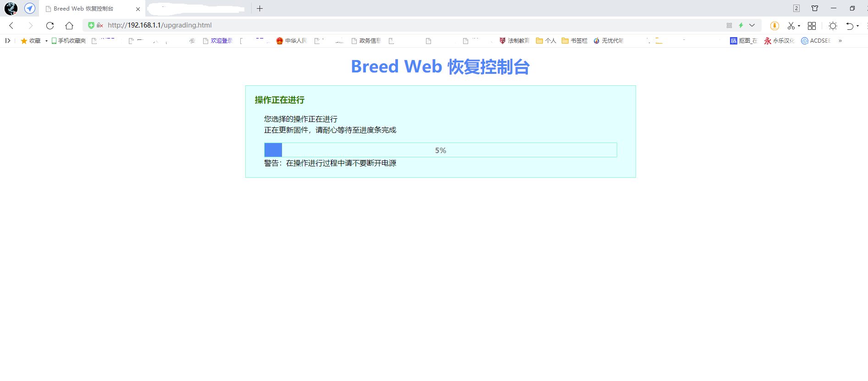Open a new tab with plus button
Screen dimensions: 868x381
pyautogui.click(x=260, y=8)
